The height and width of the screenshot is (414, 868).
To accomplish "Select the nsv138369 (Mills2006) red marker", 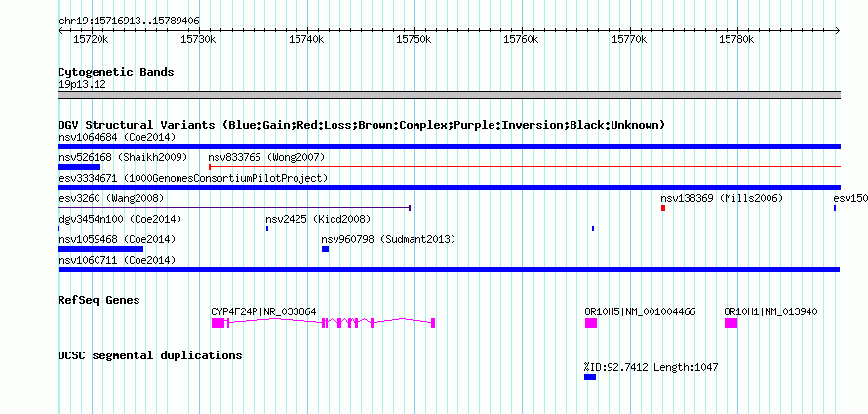I will pos(662,208).
